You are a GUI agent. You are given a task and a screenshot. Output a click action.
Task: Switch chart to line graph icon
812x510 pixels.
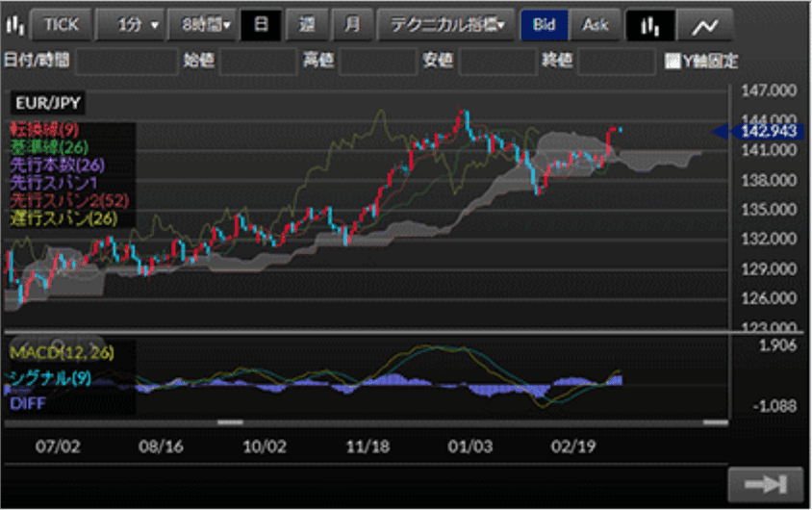pos(705,25)
